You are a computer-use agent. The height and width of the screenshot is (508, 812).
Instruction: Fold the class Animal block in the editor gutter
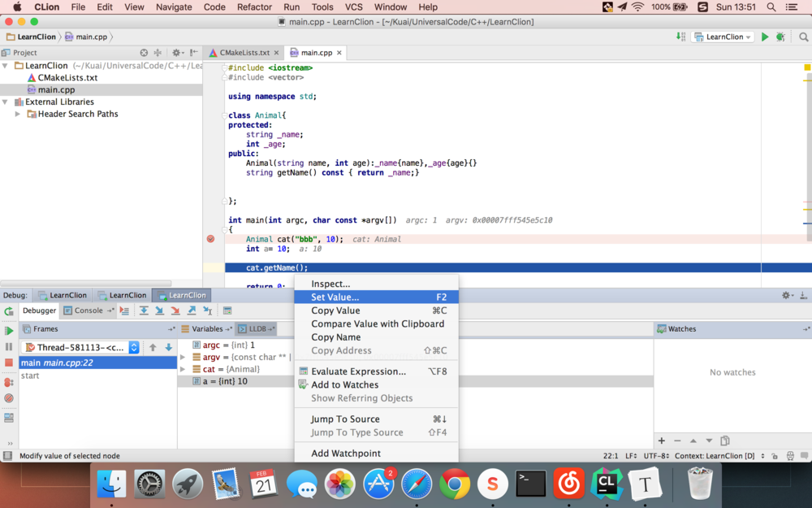[224, 115]
